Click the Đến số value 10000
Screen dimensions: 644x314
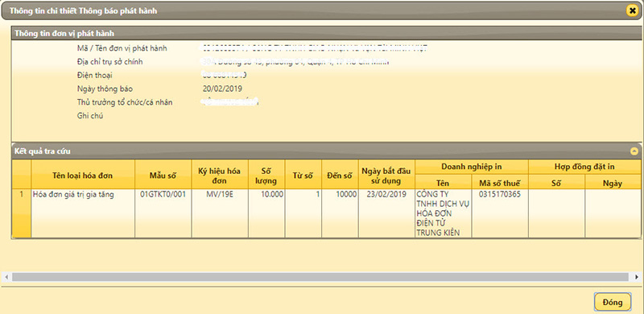pyautogui.click(x=340, y=213)
